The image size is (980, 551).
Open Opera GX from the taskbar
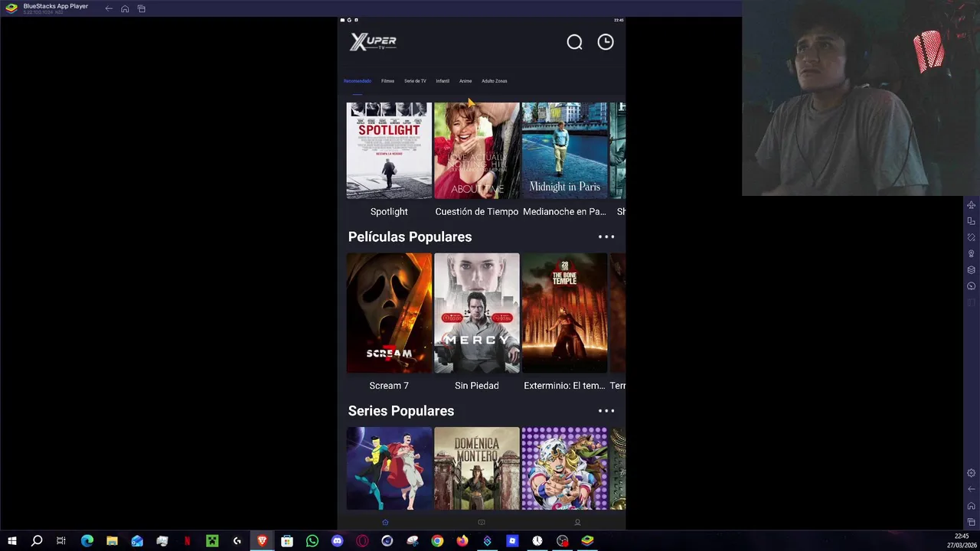coord(362,541)
